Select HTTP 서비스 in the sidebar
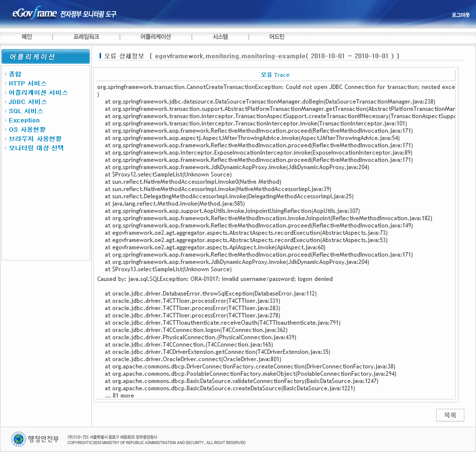This screenshot has height=452, width=476. 28,83
